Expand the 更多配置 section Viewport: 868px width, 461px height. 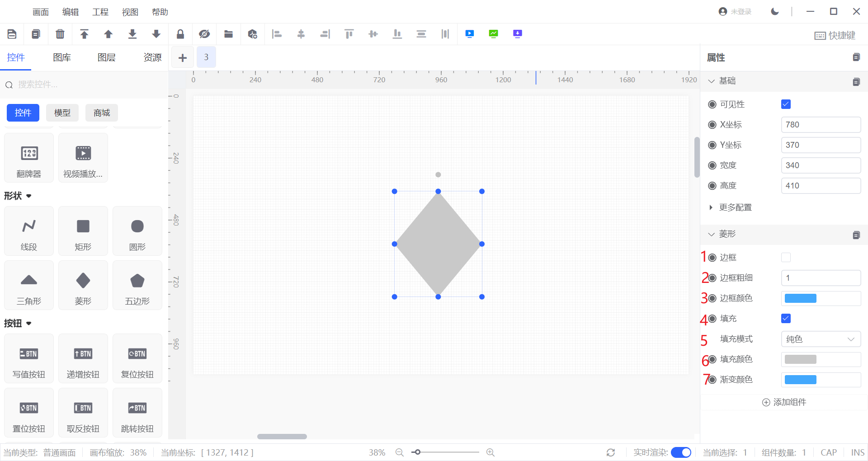tap(735, 207)
